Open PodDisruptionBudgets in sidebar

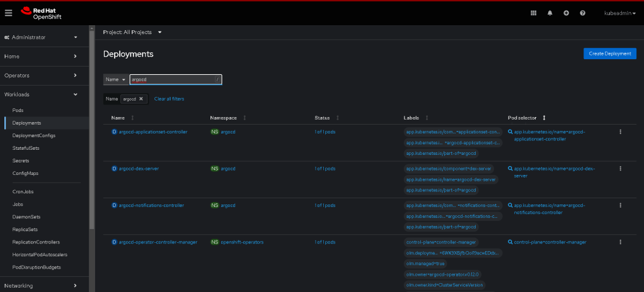pos(37,267)
